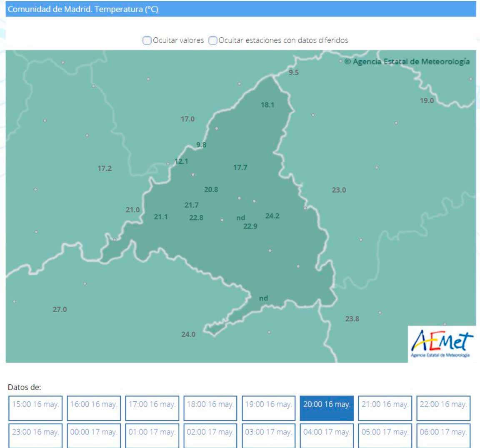
Task: Switch to 21:00 16 may. data
Action: (x=385, y=404)
